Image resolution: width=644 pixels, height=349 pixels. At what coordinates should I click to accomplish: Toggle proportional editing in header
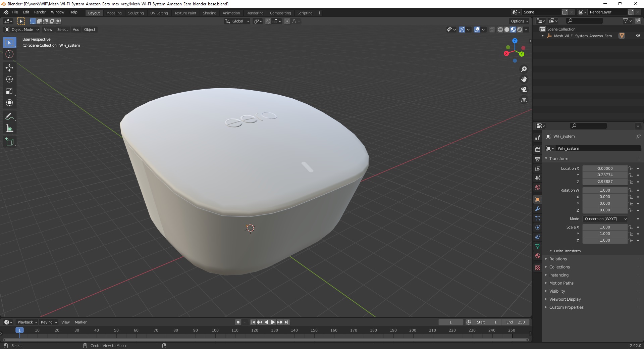pyautogui.click(x=287, y=21)
